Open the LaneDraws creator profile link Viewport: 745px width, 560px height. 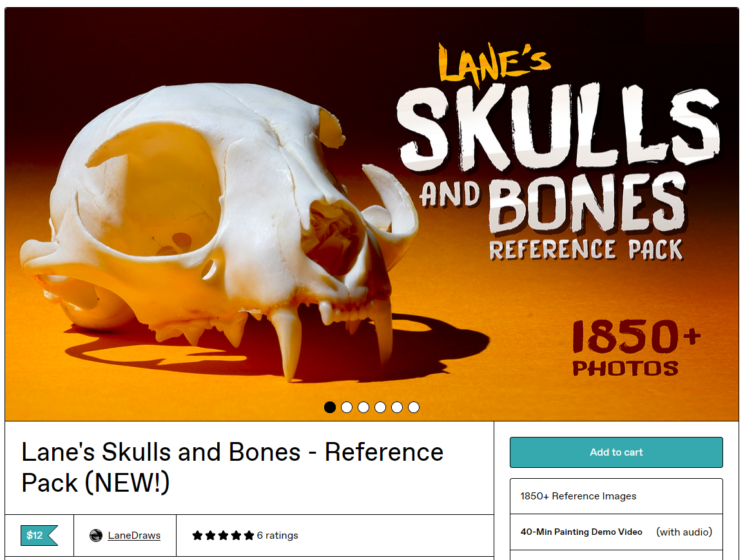(134, 536)
